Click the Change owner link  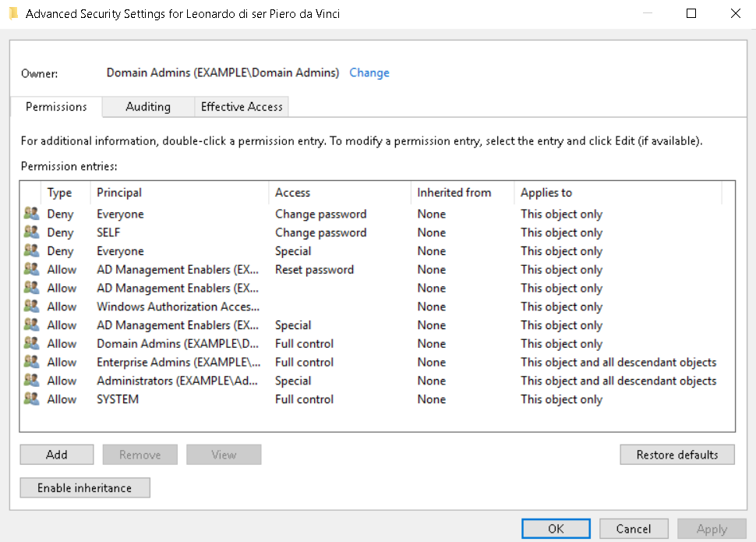pyautogui.click(x=369, y=73)
